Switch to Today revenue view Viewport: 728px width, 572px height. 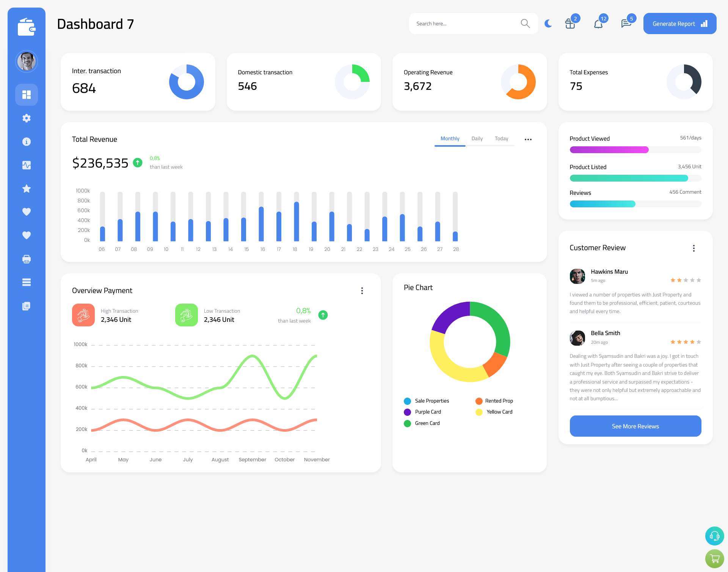click(x=501, y=139)
